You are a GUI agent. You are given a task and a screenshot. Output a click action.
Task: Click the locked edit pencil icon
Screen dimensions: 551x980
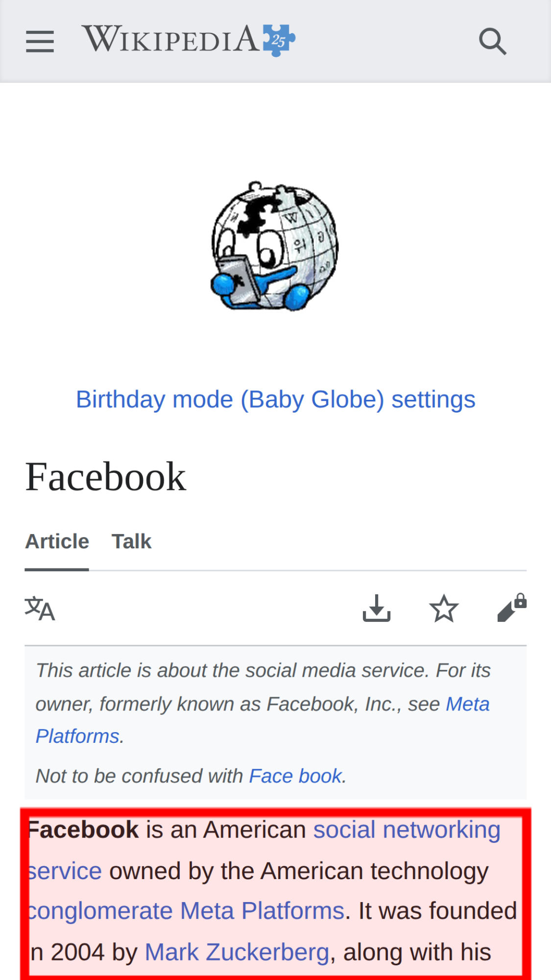tap(512, 609)
